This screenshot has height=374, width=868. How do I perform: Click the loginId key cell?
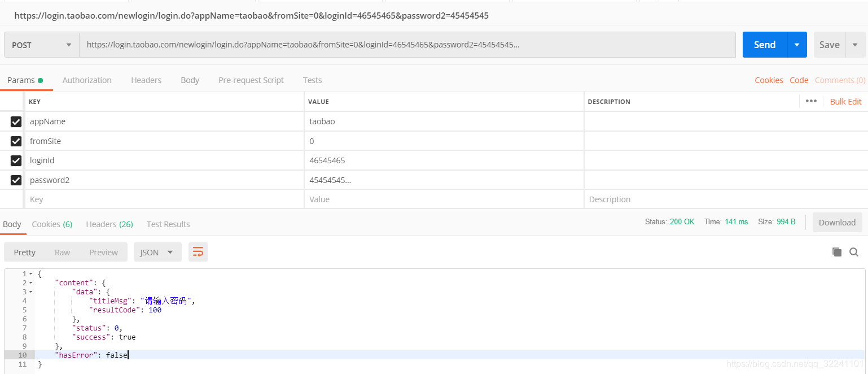pyautogui.click(x=164, y=160)
